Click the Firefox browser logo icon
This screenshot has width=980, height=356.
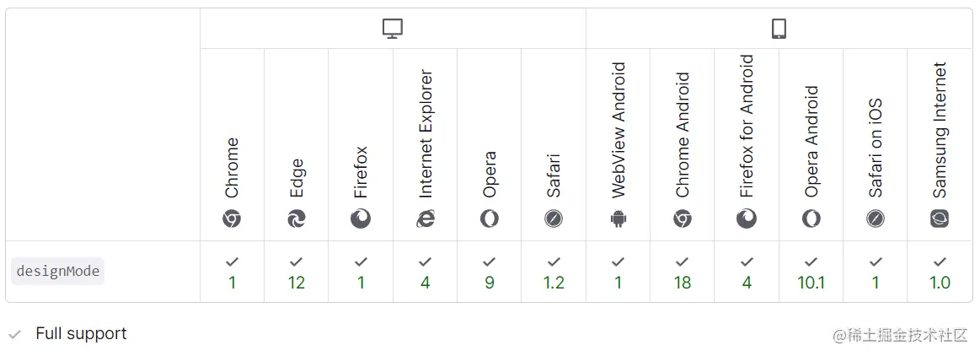(361, 219)
